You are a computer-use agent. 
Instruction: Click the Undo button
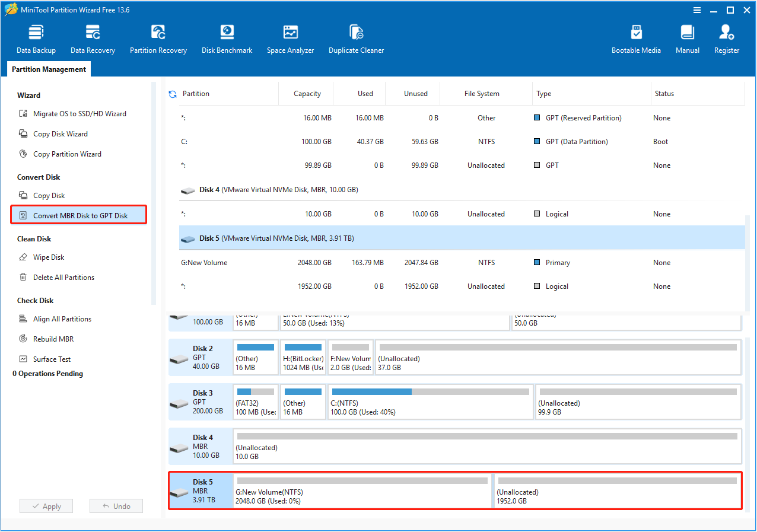(116, 506)
